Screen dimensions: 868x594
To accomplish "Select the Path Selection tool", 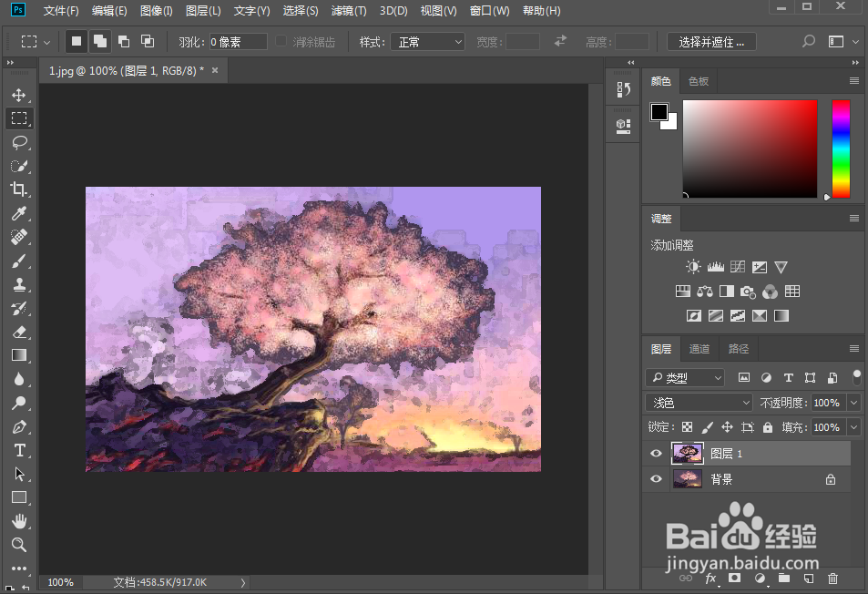I will [19, 474].
